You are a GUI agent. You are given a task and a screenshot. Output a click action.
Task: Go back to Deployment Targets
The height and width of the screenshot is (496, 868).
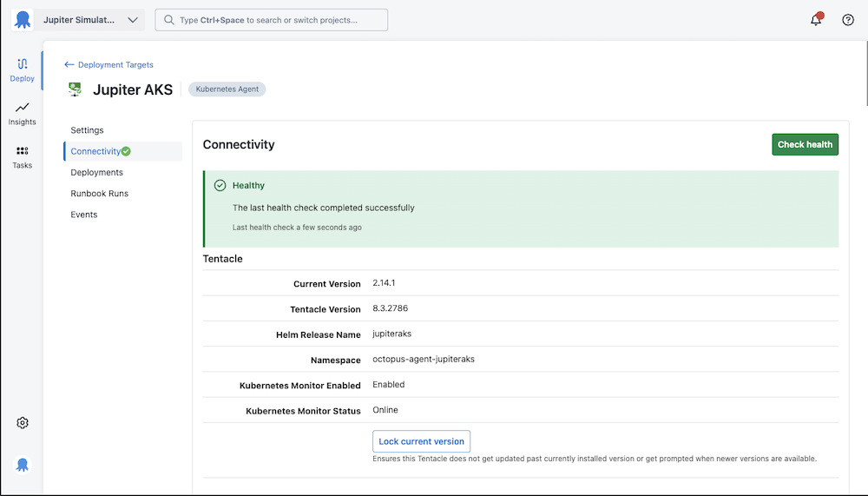[x=109, y=65]
